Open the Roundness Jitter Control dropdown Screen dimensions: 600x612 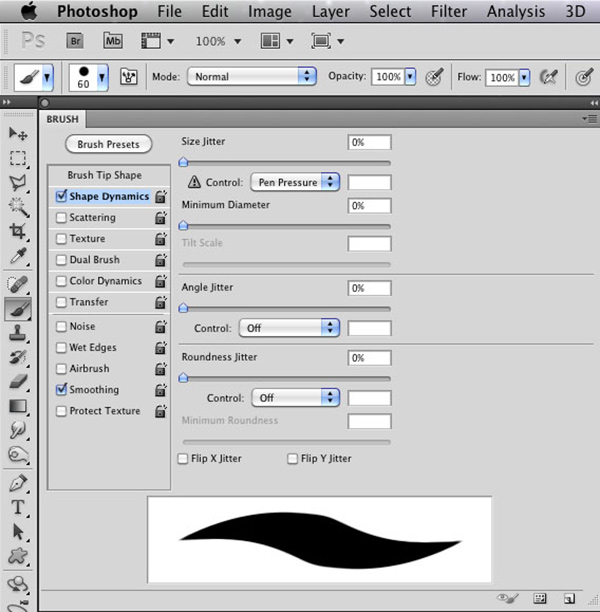click(296, 398)
